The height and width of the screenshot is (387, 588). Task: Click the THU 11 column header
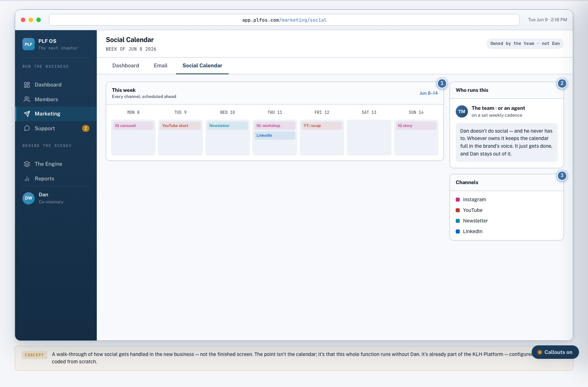275,112
